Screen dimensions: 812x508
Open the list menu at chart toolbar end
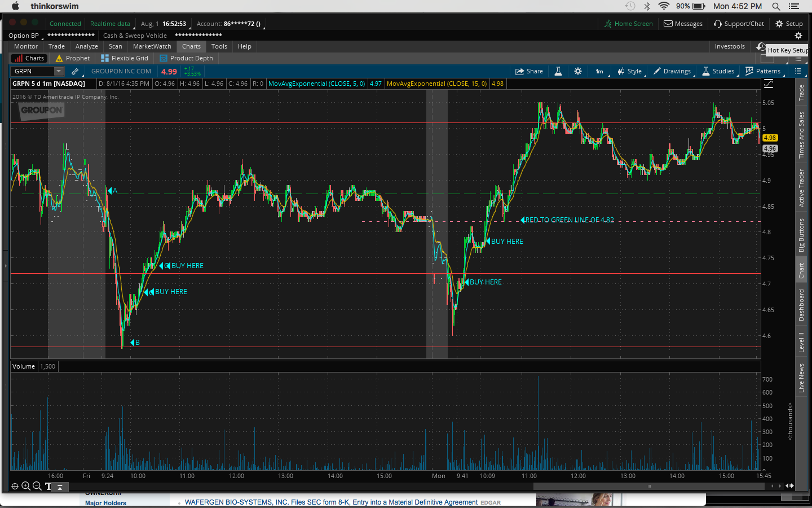tap(798, 71)
